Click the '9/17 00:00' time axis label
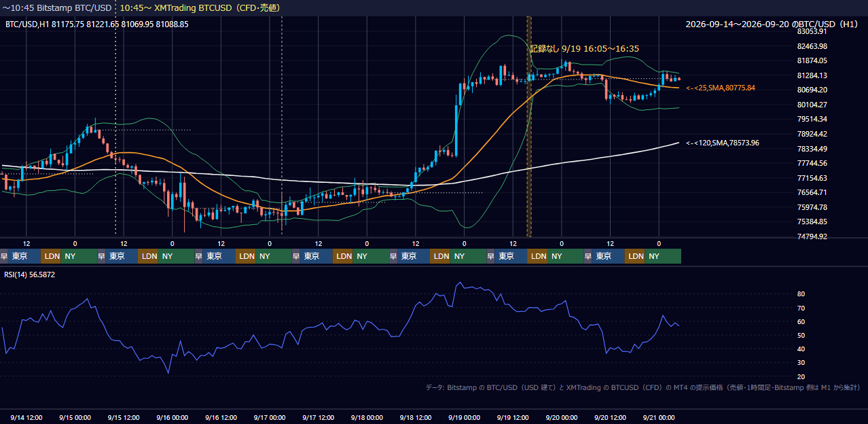868x424 pixels. click(270, 417)
